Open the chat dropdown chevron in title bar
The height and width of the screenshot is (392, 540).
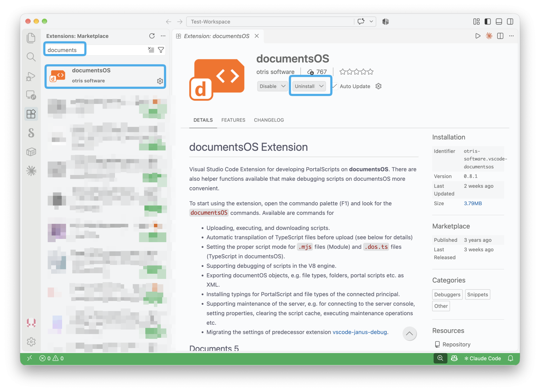[x=371, y=22]
